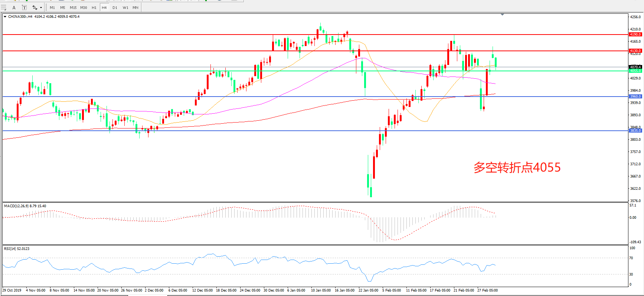
Task: Click the red 多空转折点4055 text annotation
Action: pyautogui.click(x=517, y=167)
